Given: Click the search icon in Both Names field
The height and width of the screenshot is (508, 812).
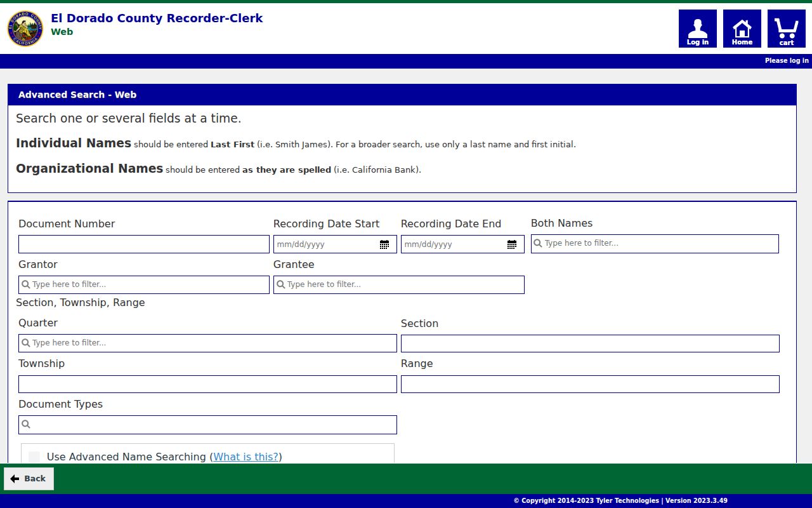Looking at the screenshot, I should coord(537,243).
